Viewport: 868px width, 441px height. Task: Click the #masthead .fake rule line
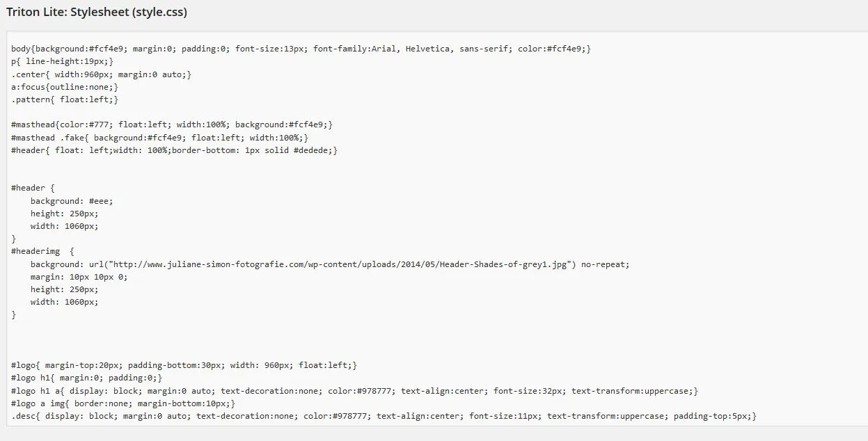(x=160, y=138)
